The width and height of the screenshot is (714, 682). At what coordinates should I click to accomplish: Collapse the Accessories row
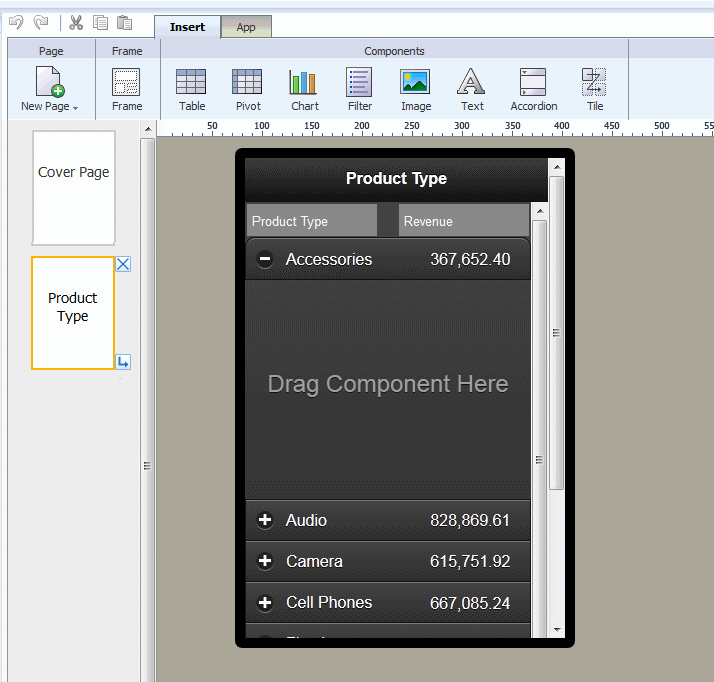point(265,259)
